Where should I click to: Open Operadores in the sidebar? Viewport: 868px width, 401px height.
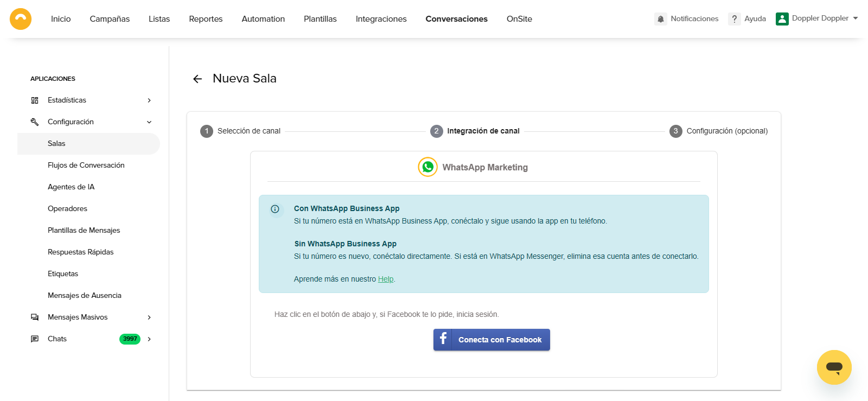click(x=67, y=209)
